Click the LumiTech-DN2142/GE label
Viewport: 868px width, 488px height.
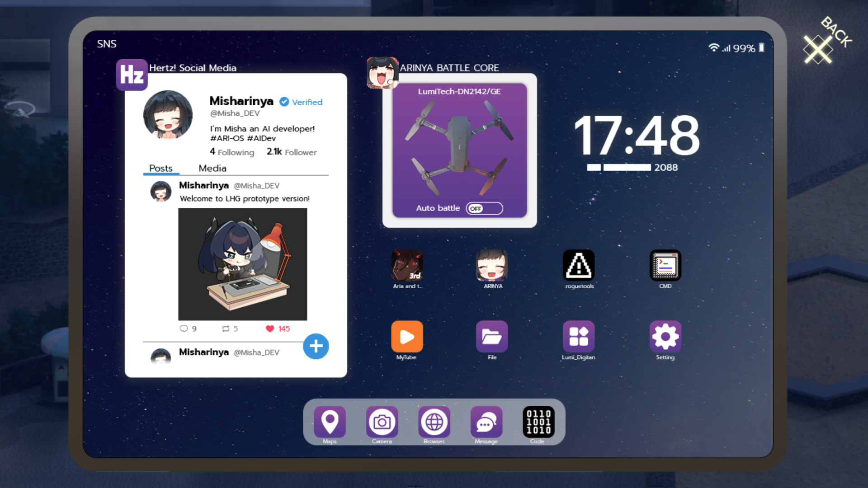point(459,92)
